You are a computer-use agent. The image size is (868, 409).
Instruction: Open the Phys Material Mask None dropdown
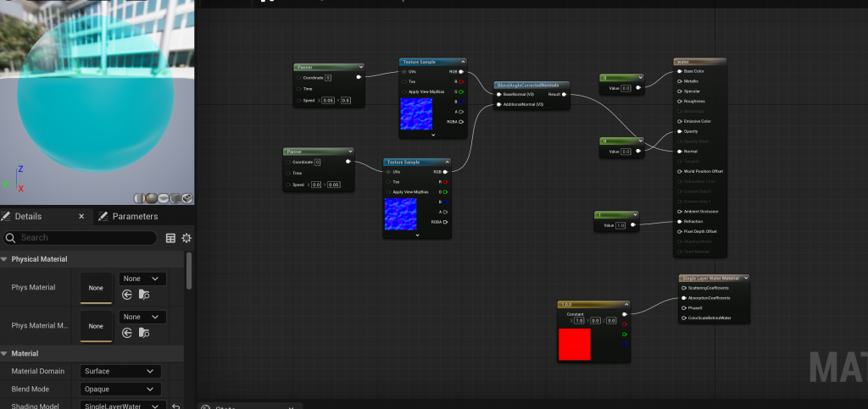click(142, 318)
